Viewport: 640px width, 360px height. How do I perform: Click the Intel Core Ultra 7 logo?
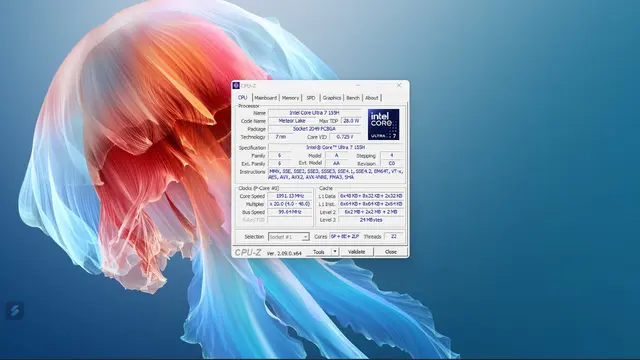pyautogui.click(x=383, y=124)
